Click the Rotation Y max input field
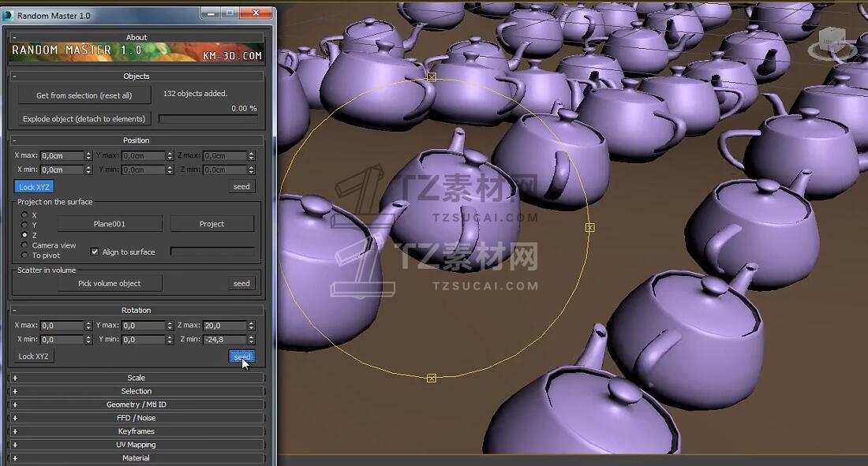The height and width of the screenshot is (466, 868). pos(144,326)
